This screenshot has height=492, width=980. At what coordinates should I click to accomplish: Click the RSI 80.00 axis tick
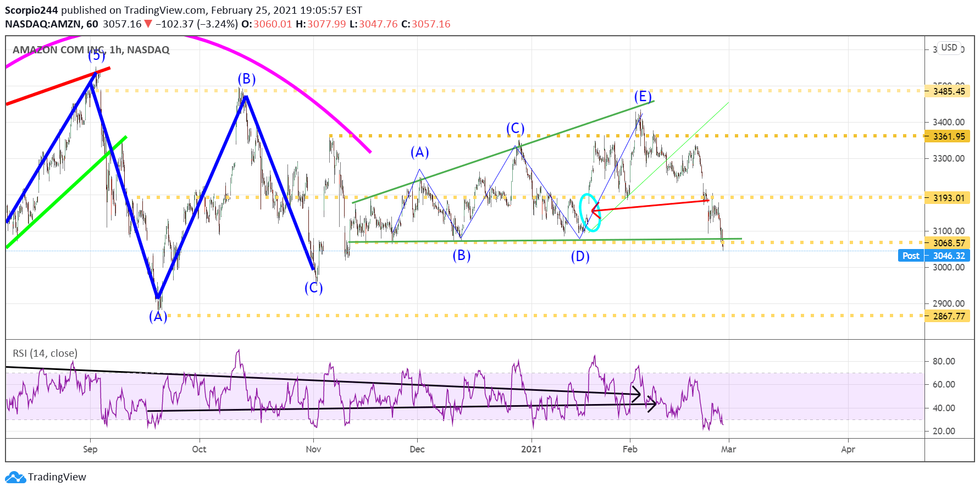[x=944, y=361]
